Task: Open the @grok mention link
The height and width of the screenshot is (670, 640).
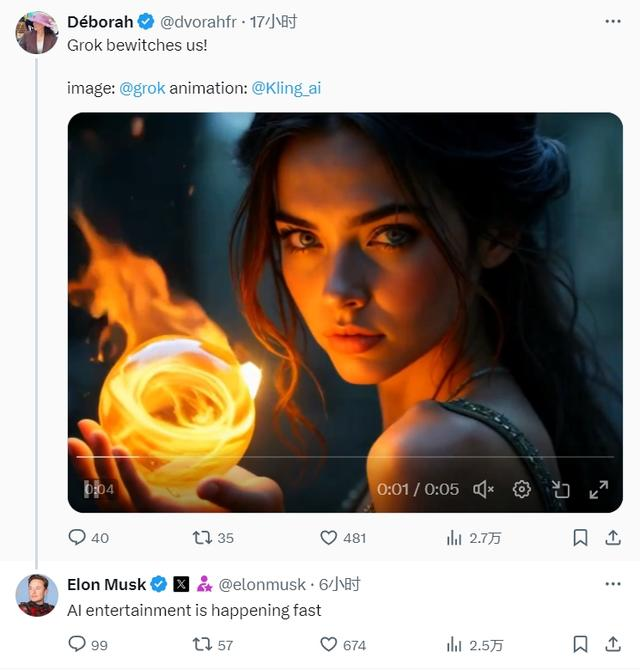Action: tap(142, 88)
